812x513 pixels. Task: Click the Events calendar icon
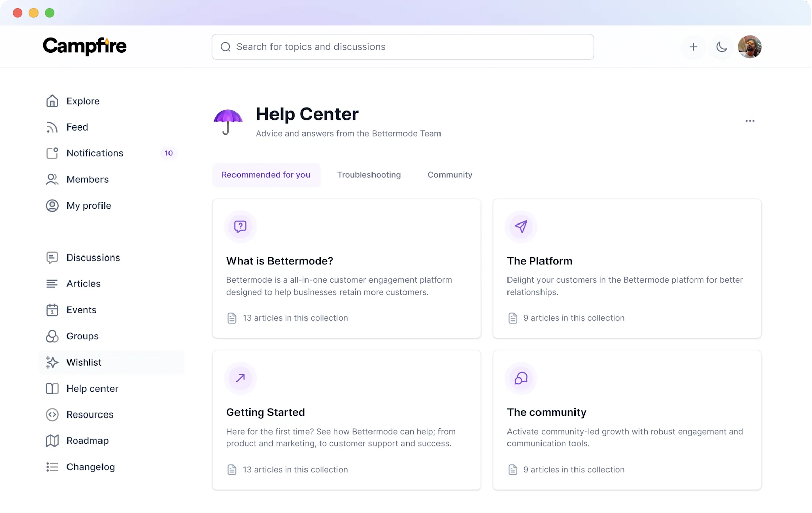tap(52, 310)
